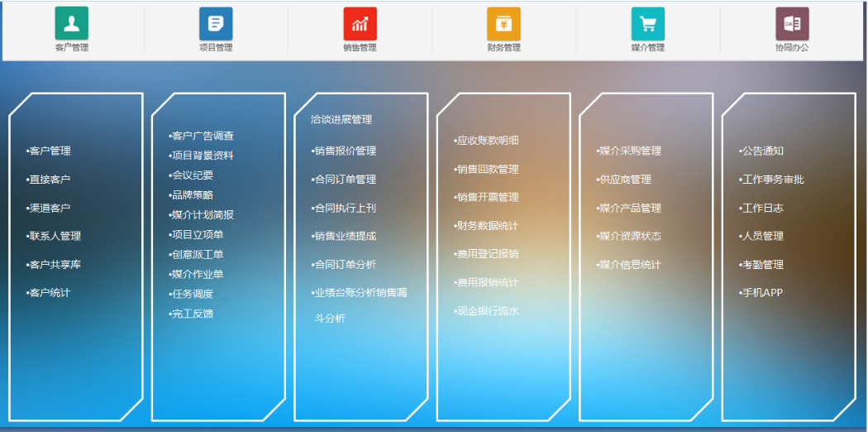Open 销售报价管理
Screen dimensions: 868x432
tap(343, 151)
